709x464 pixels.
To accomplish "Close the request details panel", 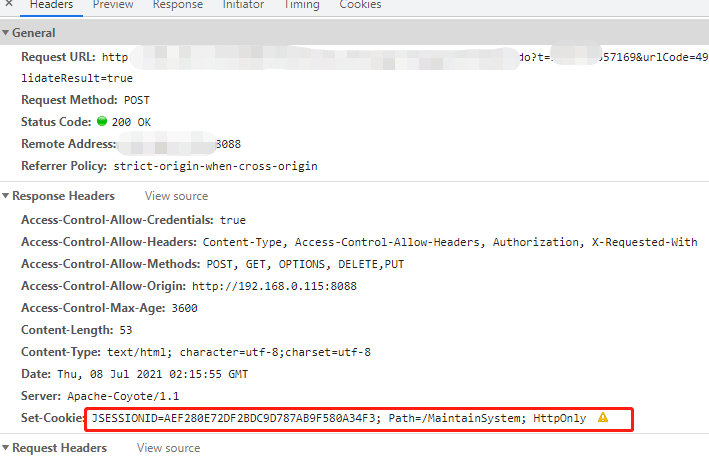I will coord(9,4).
